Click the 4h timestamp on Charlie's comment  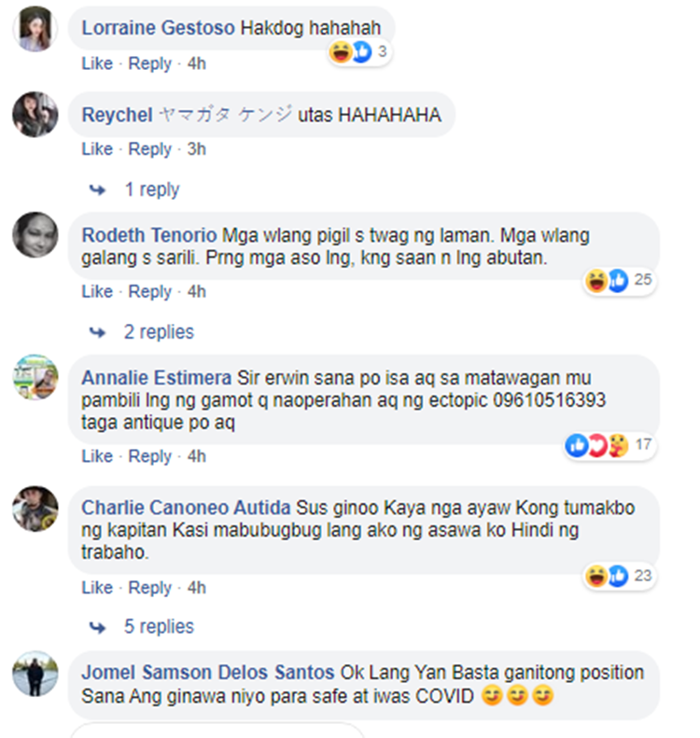[x=196, y=588]
